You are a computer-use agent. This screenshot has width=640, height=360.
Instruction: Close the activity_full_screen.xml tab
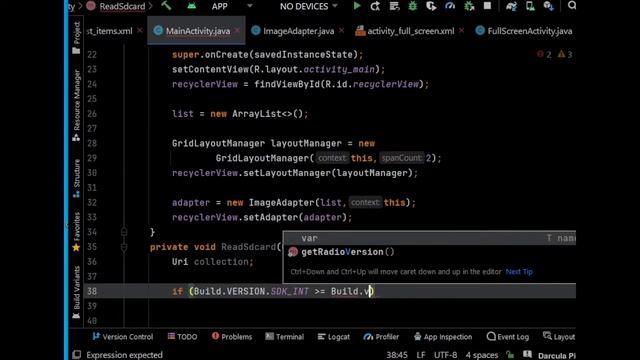[x=461, y=31]
